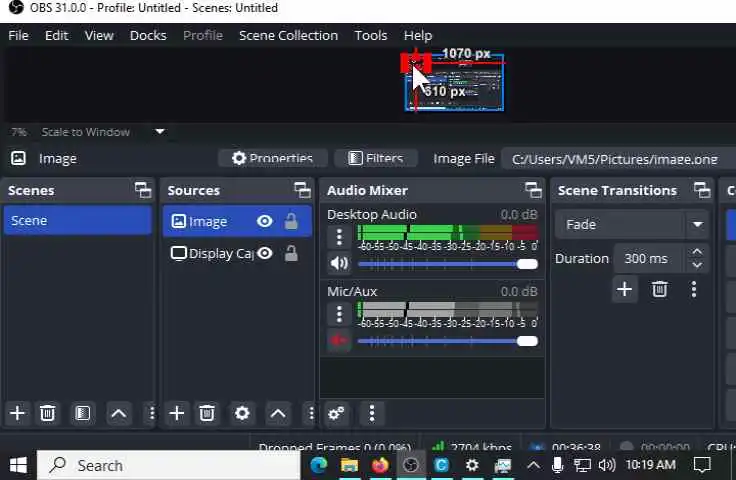Select the Scene item in Scenes list
This screenshot has width=736, height=480.
click(78, 221)
